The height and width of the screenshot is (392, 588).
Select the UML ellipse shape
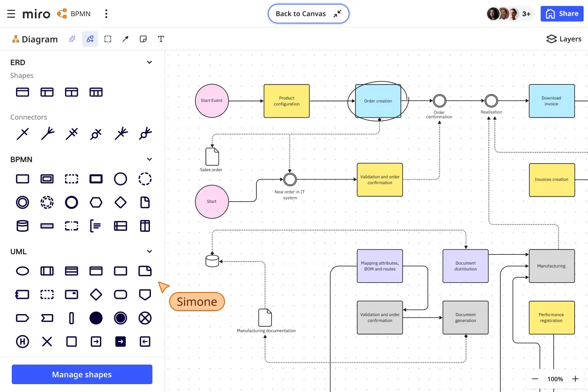[x=23, y=271]
